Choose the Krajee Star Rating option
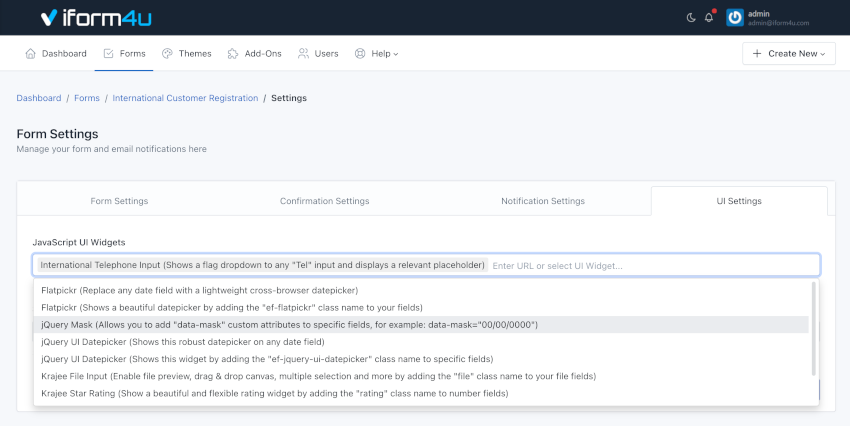 click(275, 394)
